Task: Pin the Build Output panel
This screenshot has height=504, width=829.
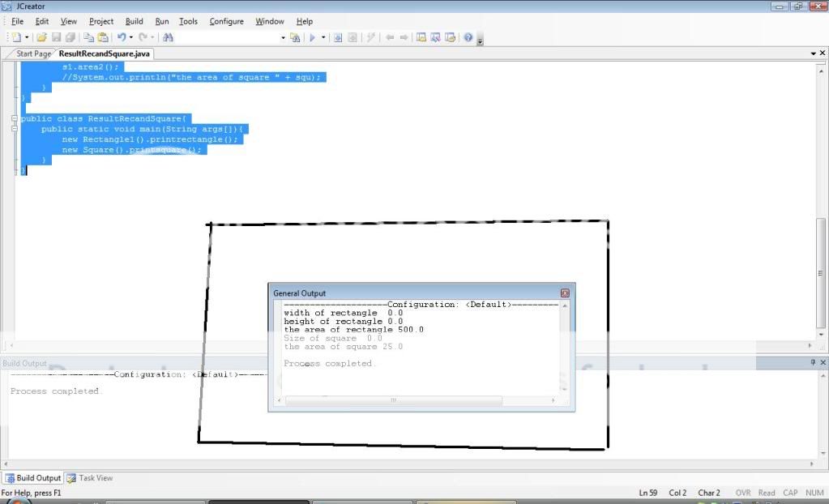Action: [x=813, y=363]
